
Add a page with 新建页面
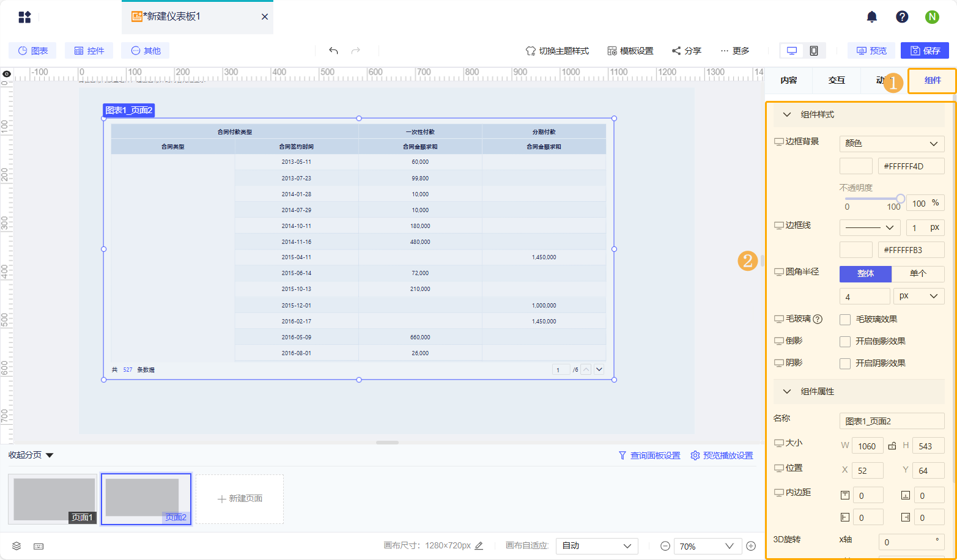pyautogui.click(x=240, y=499)
